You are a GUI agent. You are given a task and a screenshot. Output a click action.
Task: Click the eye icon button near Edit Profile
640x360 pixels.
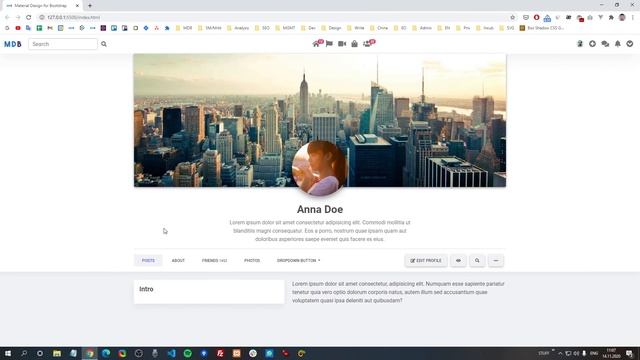(x=458, y=260)
